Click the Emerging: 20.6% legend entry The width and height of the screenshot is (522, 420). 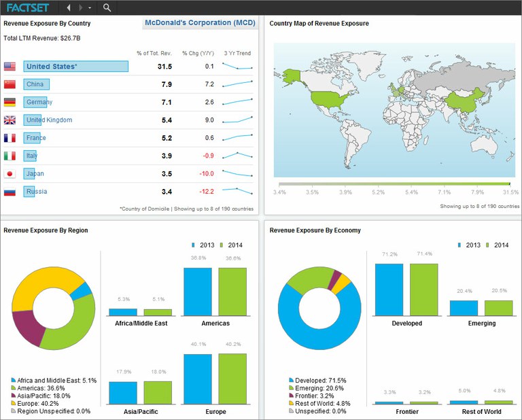316,388
